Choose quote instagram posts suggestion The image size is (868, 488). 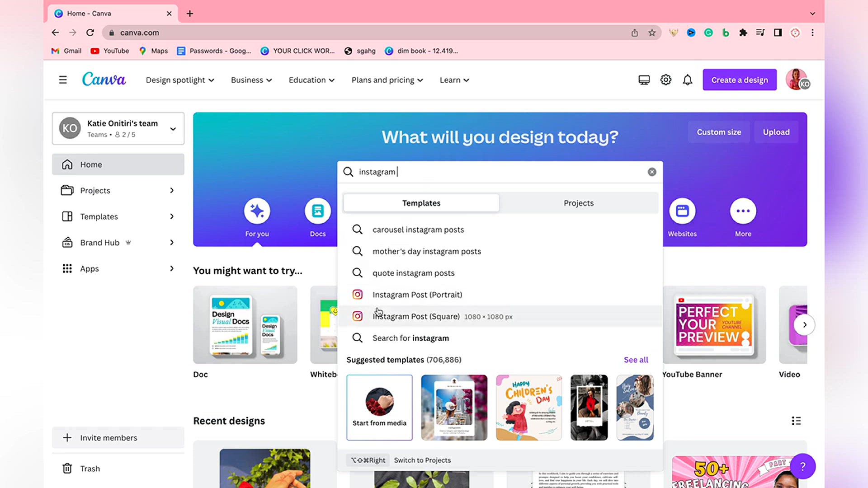pos(500,273)
